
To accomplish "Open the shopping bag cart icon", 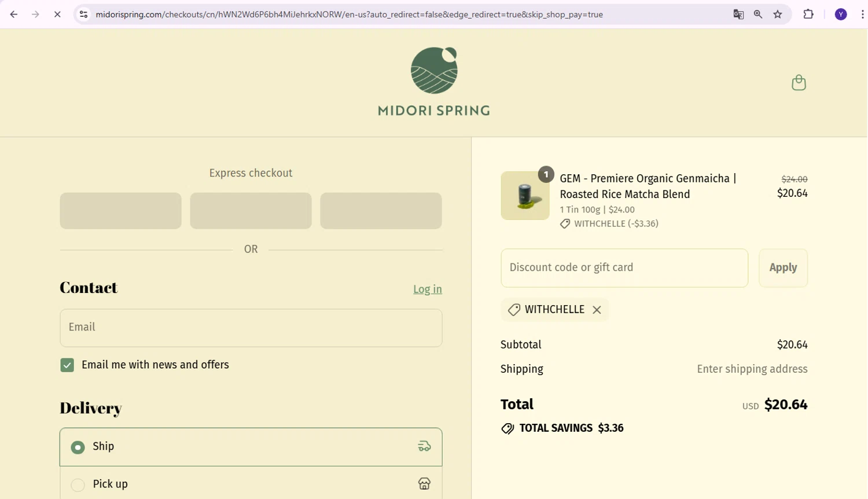I will click(x=799, y=83).
